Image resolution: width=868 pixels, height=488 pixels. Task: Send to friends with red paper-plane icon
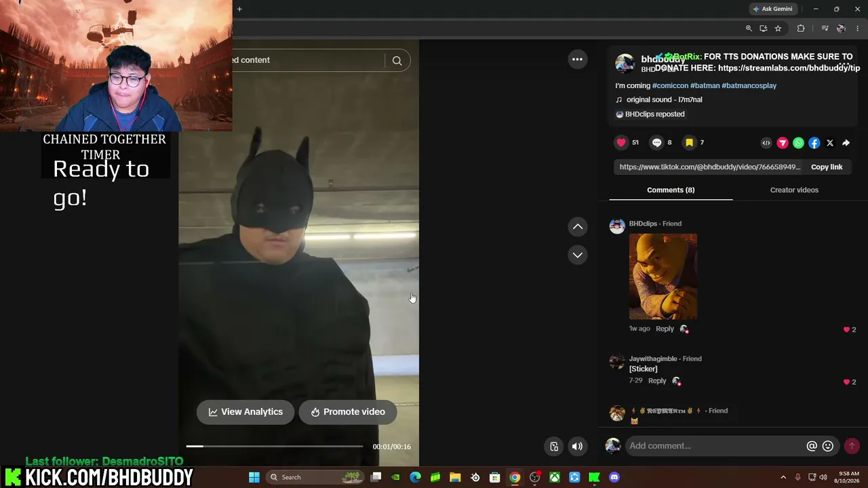(783, 143)
